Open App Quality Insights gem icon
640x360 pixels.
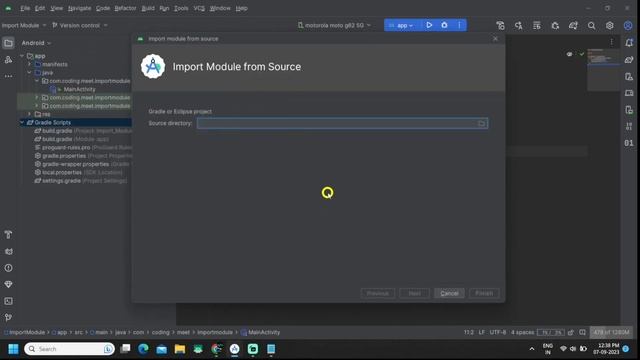[8, 284]
